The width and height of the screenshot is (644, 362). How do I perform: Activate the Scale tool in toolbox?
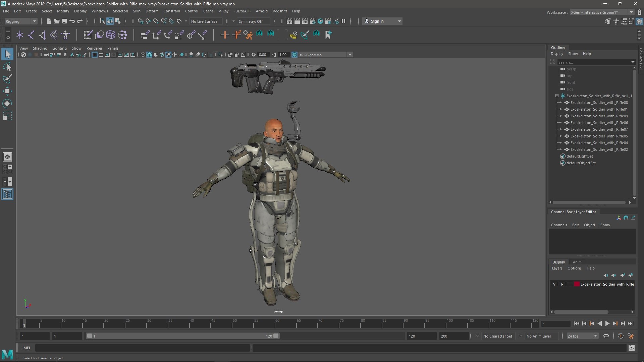click(x=7, y=116)
